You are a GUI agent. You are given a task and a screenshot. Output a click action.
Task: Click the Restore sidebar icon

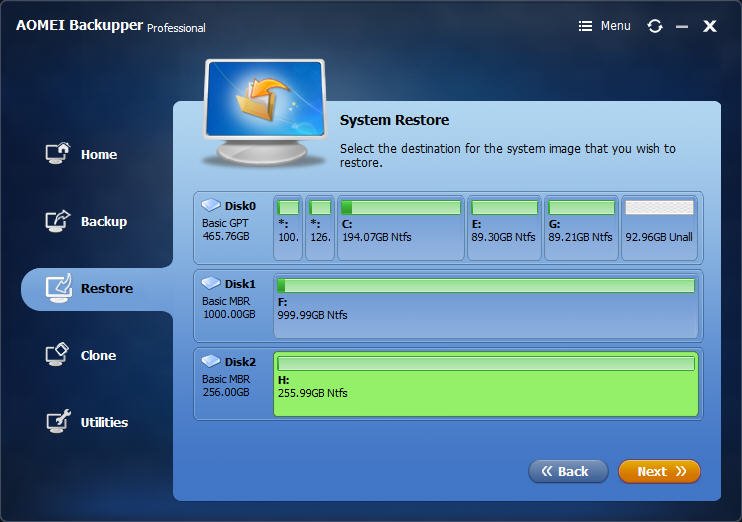point(59,288)
